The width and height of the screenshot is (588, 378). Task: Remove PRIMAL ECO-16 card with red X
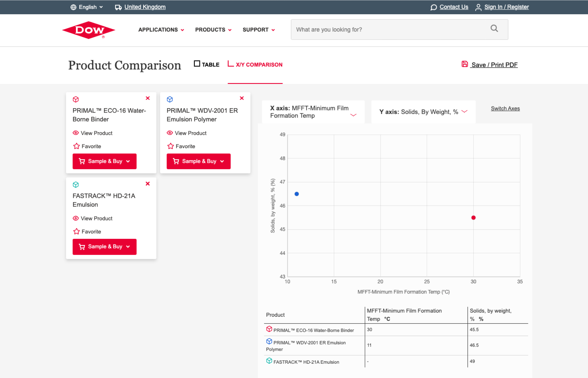pos(148,98)
